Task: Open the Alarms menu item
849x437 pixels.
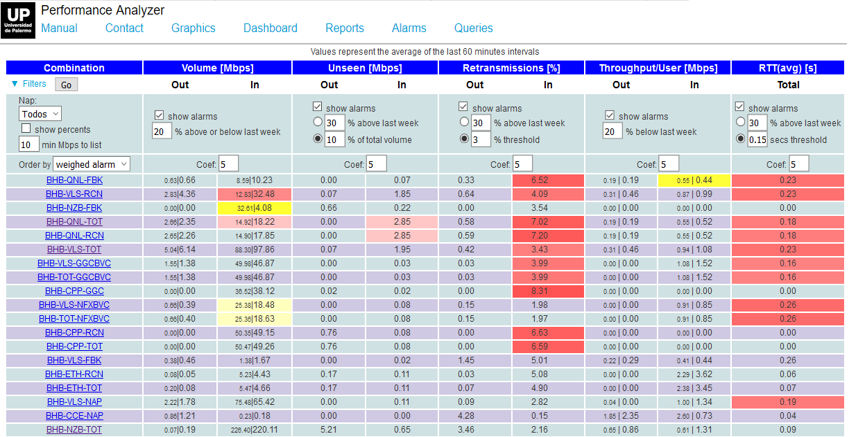Action: tap(408, 29)
